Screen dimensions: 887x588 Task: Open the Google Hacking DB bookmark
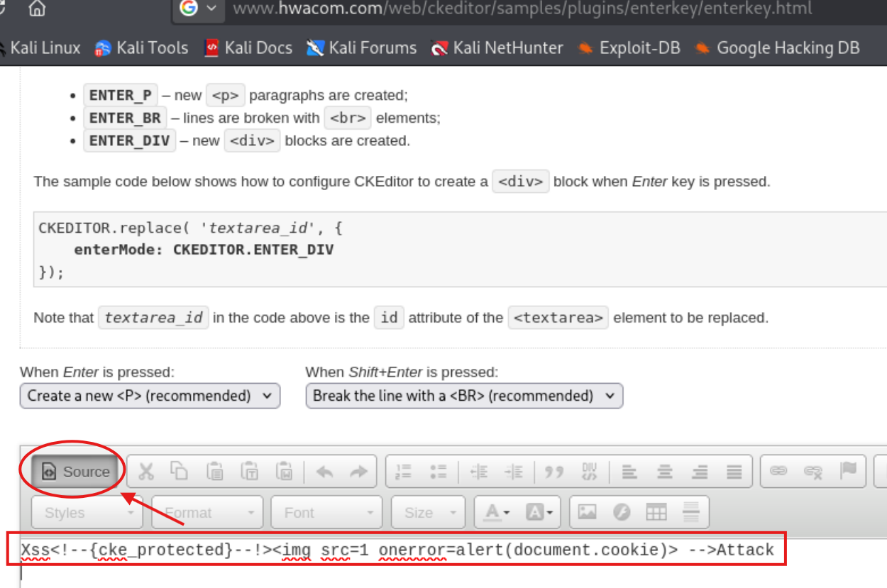tap(776, 48)
